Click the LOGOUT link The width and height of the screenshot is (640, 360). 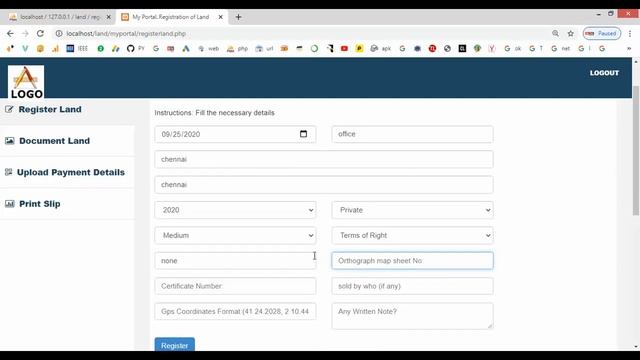click(604, 73)
